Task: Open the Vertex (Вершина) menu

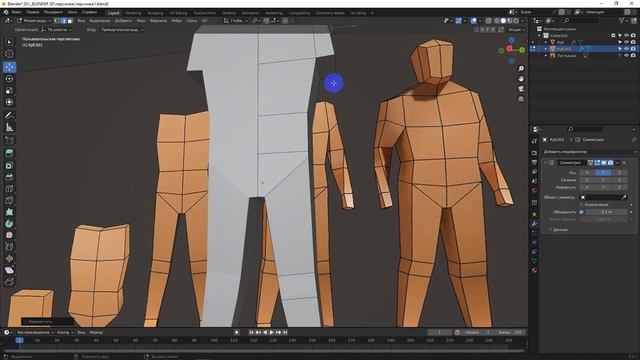Action: point(158,20)
